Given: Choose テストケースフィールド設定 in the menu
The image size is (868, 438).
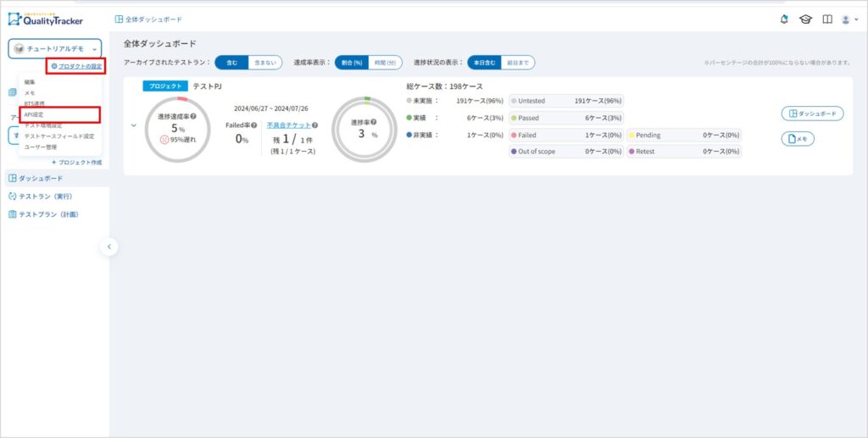Looking at the screenshot, I should tap(59, 136).
